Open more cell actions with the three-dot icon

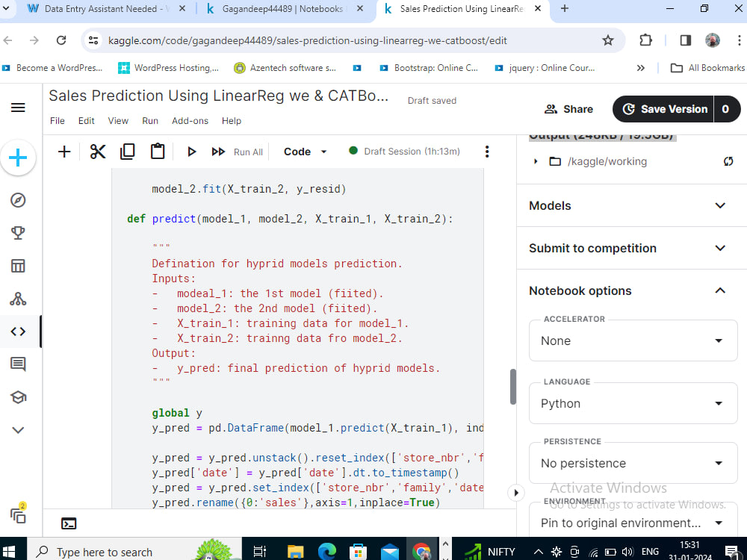point(487,151)
